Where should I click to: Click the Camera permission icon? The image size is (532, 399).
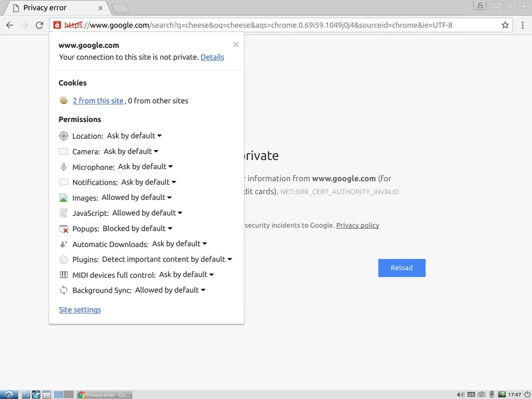click(63, 151)
